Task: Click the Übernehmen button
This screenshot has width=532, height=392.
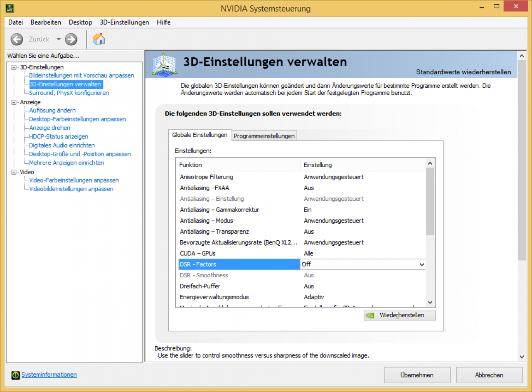Action: click(x=417, y=375)
